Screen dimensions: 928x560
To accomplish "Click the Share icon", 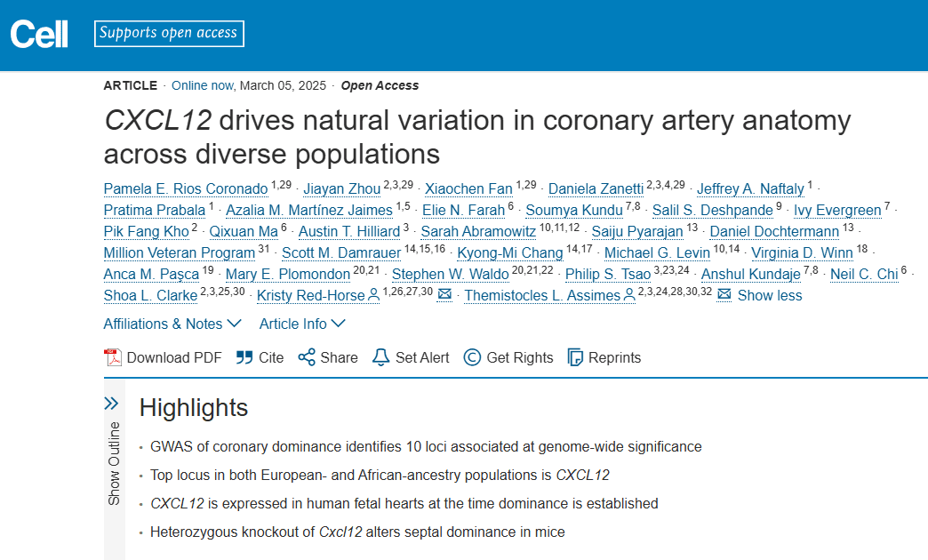I will 307,357.
